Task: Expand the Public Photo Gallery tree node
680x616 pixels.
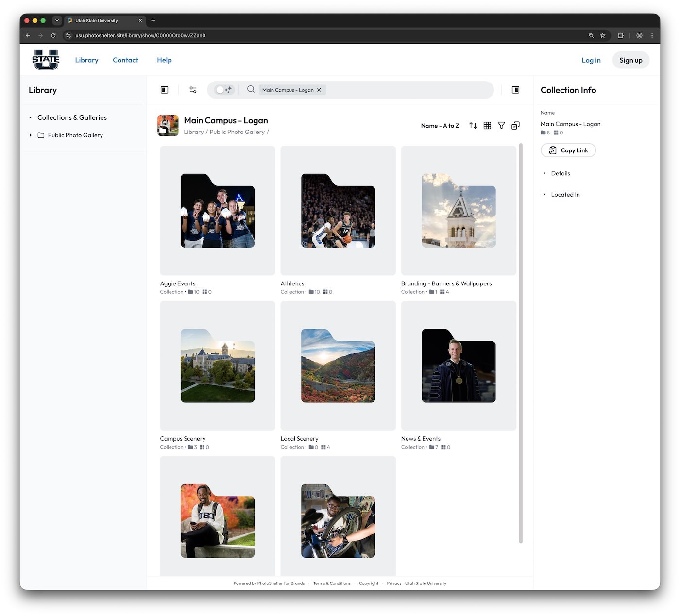Action: (x=30, y=135)
